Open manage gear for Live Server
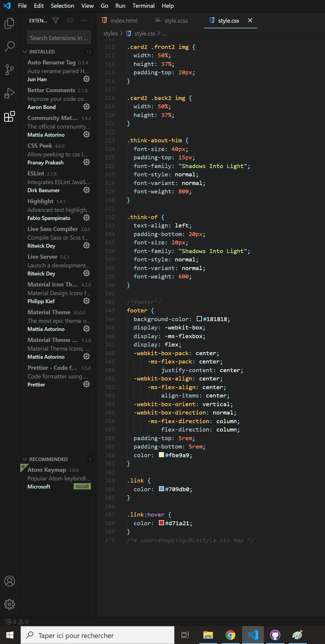This screenshot has height=644, width=325. (x=86, y=273)
